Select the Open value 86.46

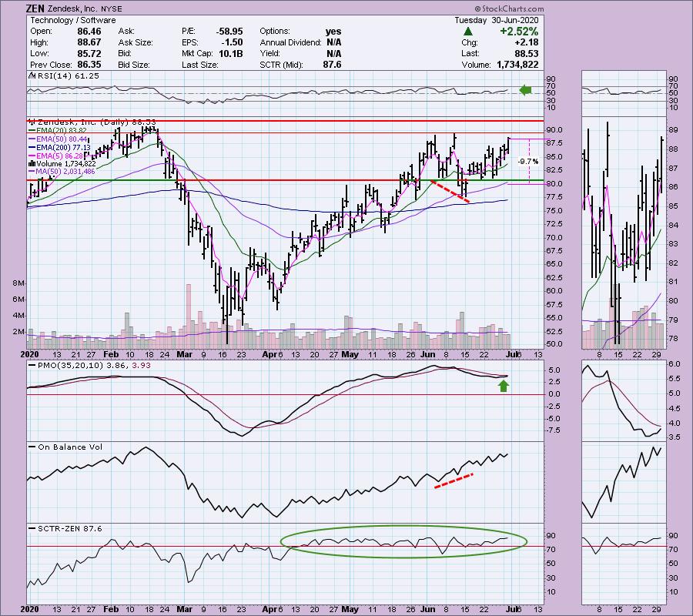[x=89, y=32]
